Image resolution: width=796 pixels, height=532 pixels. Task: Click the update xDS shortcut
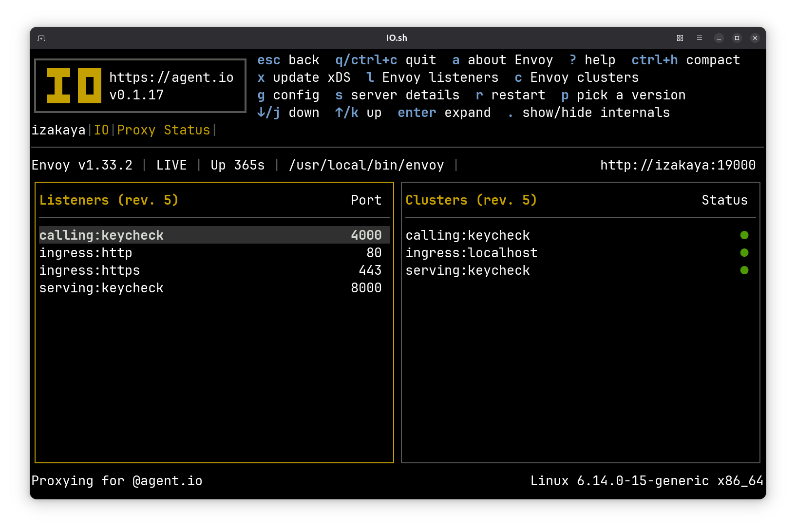coord(304,77)
